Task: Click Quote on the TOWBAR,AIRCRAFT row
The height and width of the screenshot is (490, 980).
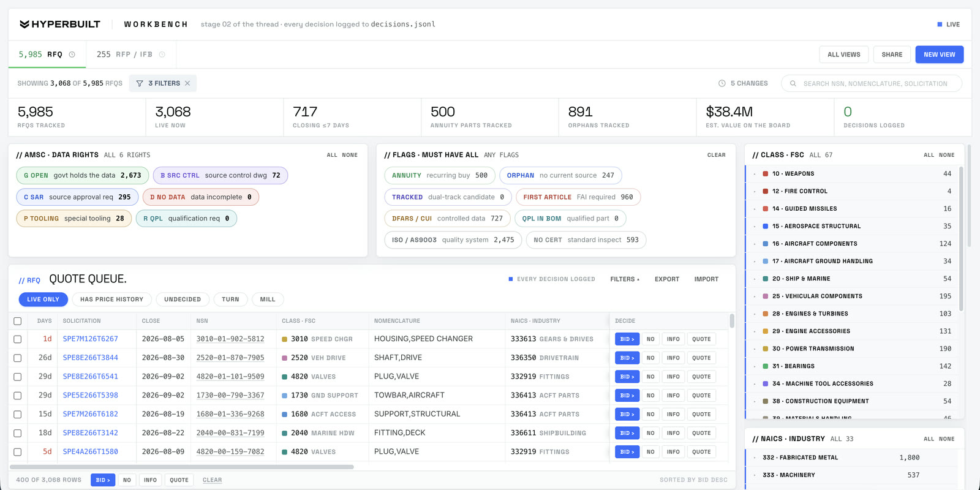Action: pyautogui.click(x=701, y=396)
